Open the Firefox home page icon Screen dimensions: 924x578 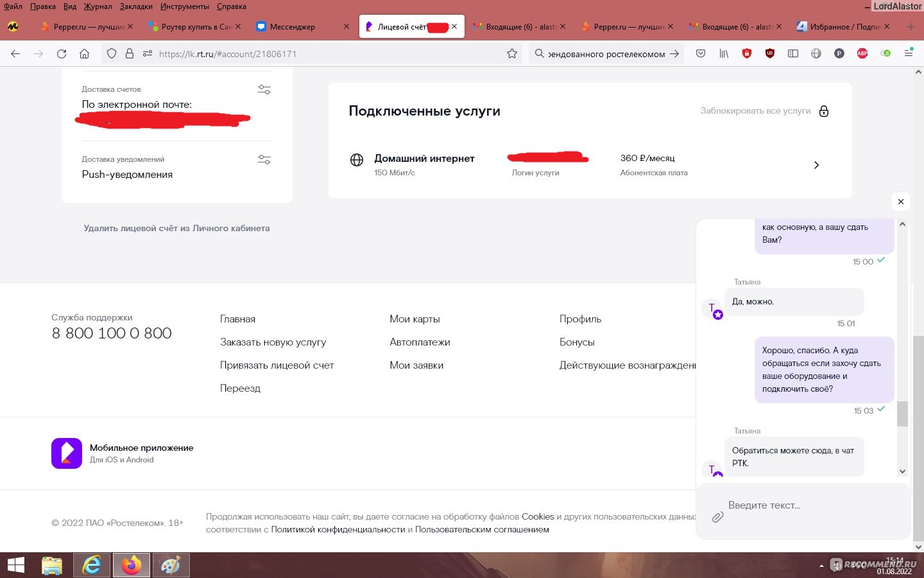pyautogui.click(x=84, y=54)
